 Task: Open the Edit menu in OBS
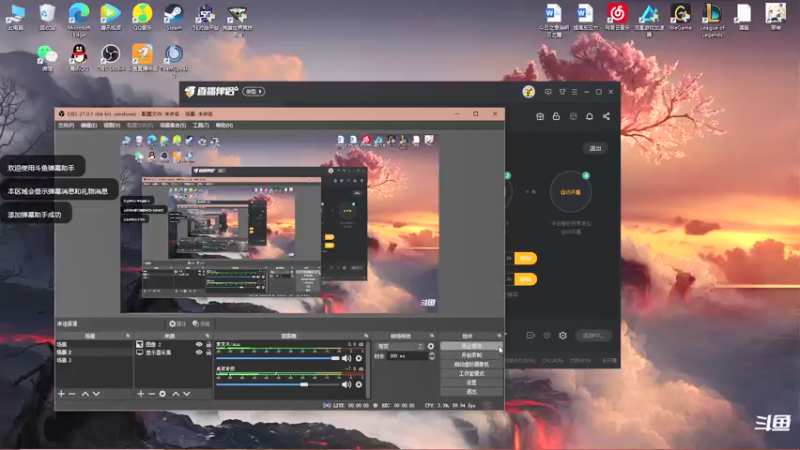(88, 125)
